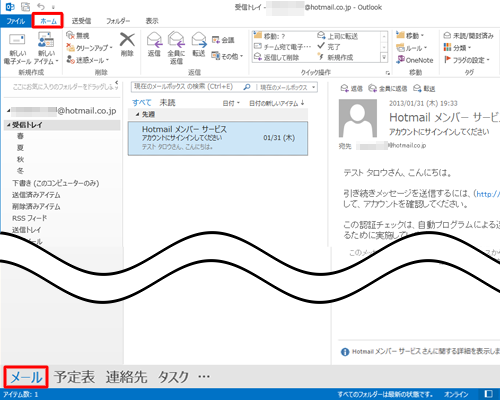This screenshot has height=400, width=500.
Task: Expand the quick steps gallery arrow
Action: pos(384,57)
